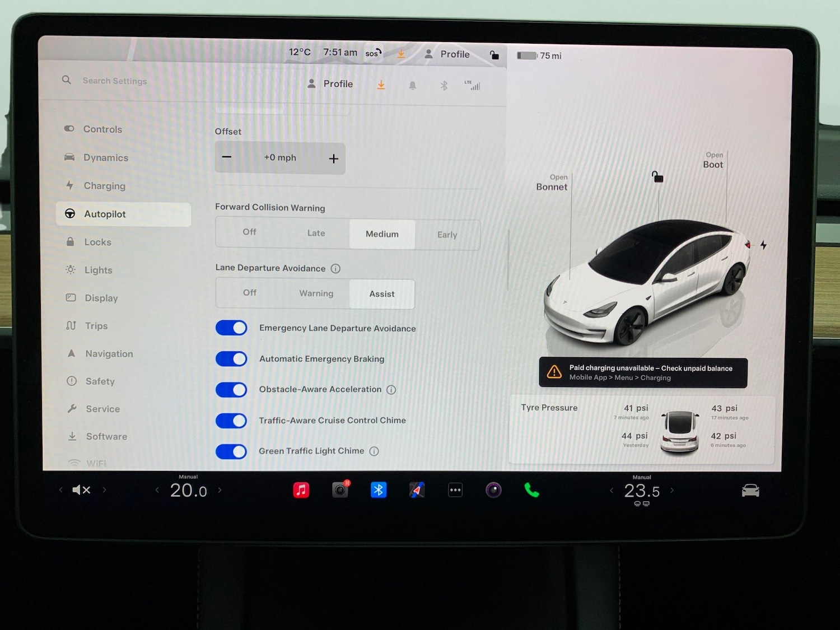Image resolution: width=840 pixels, height=630 pixels.
Task: Set Forward Collision Warning to Early
Action: point(447,234)
